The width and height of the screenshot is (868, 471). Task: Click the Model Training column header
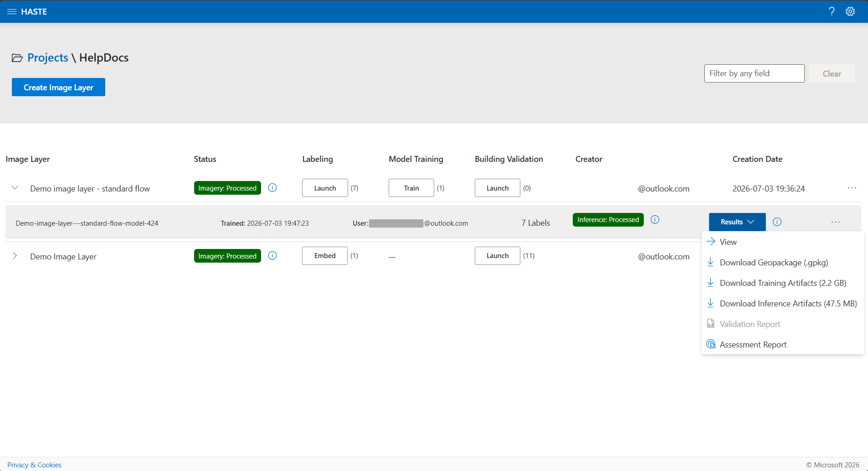point(416,159)
